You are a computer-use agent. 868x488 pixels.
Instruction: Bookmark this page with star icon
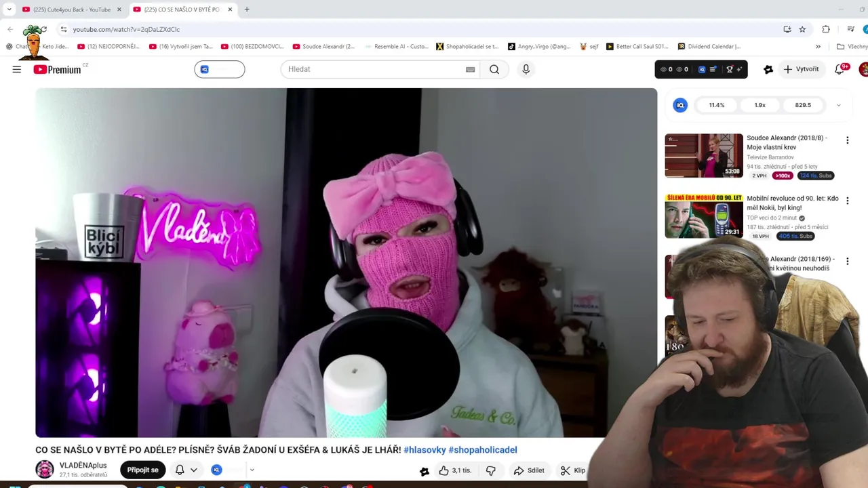coord(802,29)
